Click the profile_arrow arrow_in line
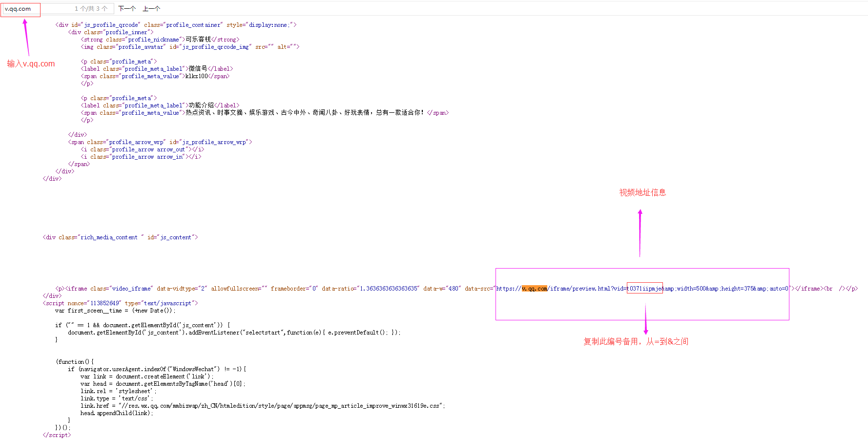The width and height of the screenshot is (868, 439). pyautogui.click(x=141, y=157)
